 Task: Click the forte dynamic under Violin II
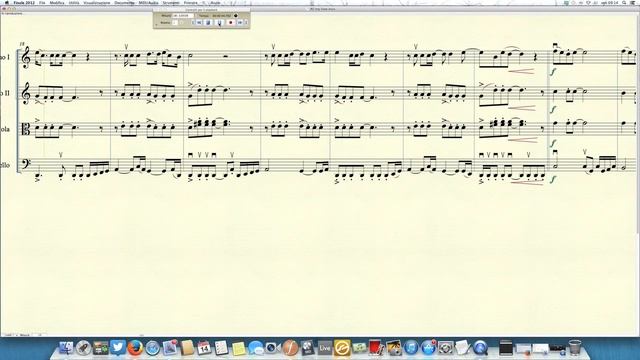(x=553, y=109)
